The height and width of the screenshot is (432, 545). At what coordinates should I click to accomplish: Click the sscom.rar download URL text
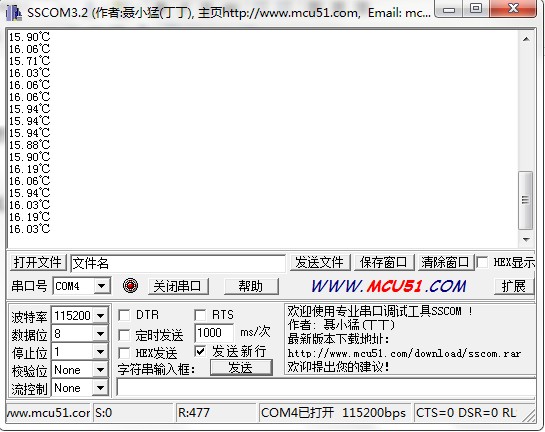[x=404, y=353]
